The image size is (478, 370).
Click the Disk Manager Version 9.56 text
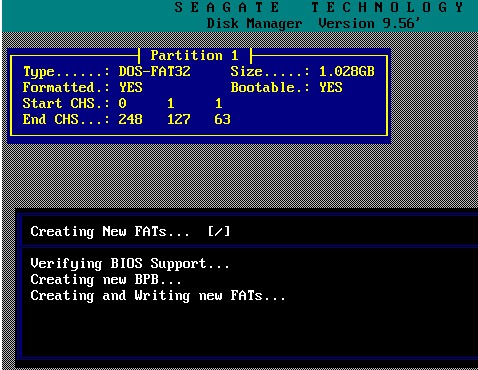click(313, 23)
